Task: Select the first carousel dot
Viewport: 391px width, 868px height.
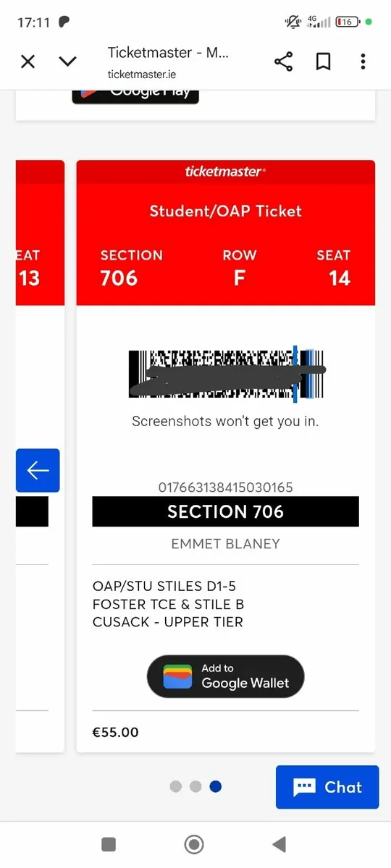Action: pyautogui.click(x=176, y=786)
